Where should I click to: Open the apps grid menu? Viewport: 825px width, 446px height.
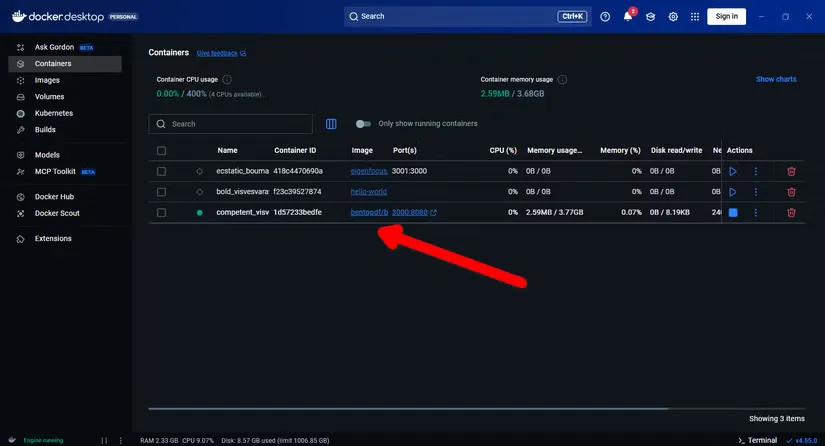696,16
